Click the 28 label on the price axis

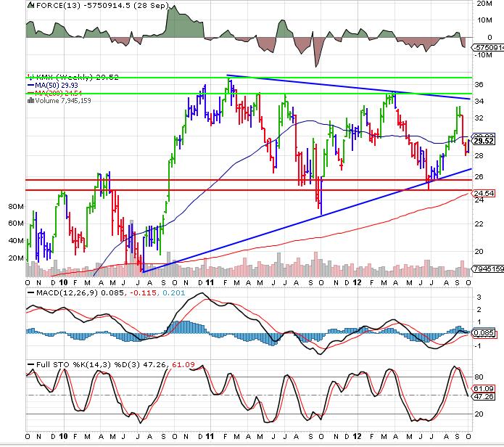pyautogui.click(x=479, y=155)
